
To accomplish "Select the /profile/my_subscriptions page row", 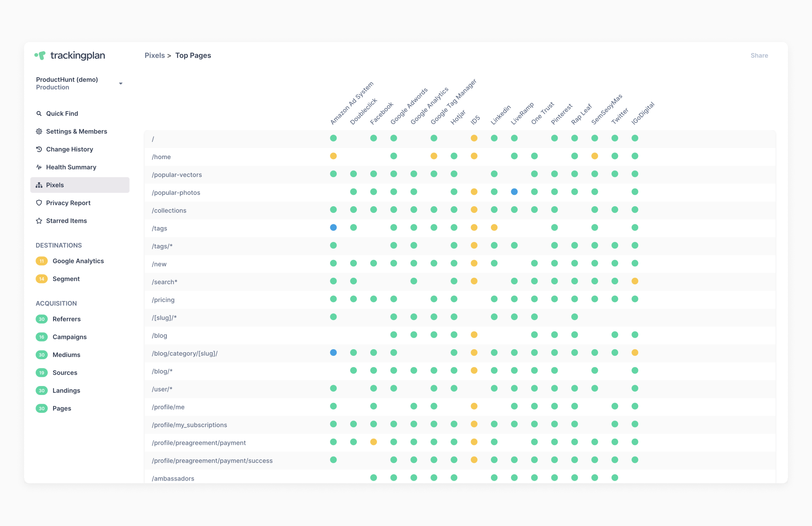I will point(460,425).
